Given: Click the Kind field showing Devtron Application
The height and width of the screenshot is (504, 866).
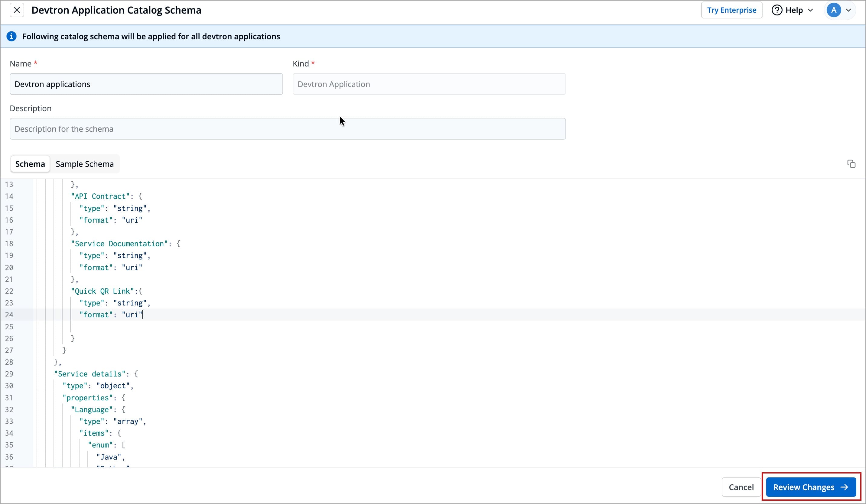Looking at the screenshot, I should [x=428, y=84].
